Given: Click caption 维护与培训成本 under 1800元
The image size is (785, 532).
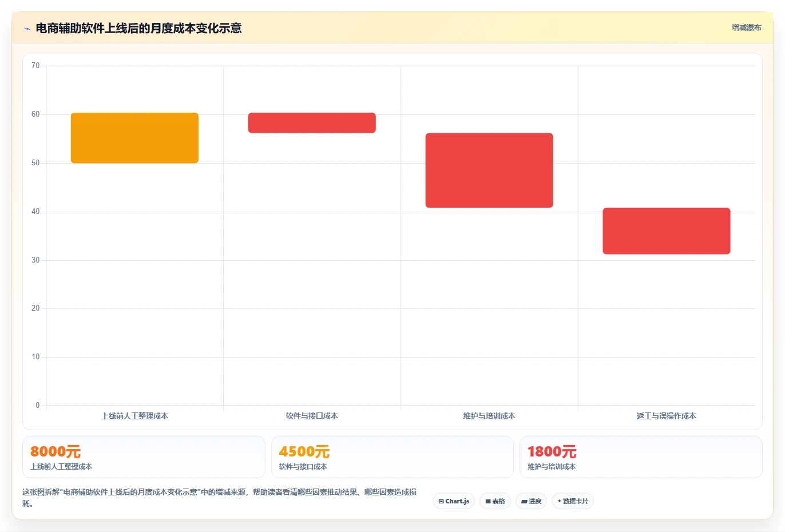Looking at the screenshot, I should 552,467.
